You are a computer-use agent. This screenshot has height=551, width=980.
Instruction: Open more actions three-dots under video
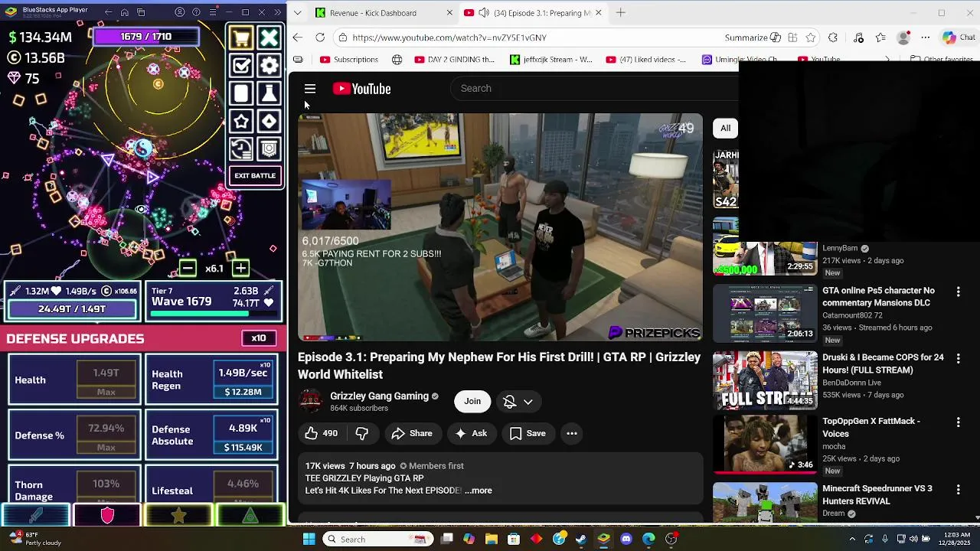572,434
